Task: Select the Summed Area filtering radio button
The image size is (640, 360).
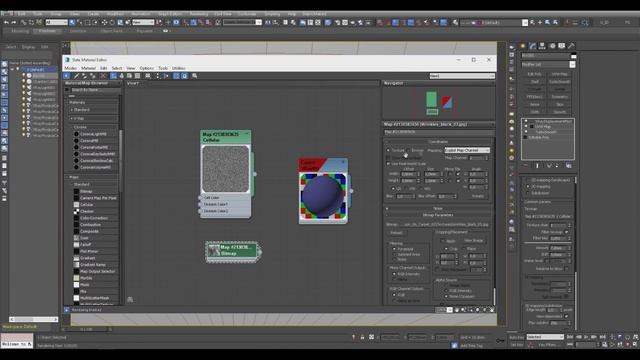Action: click(x=394, y=254)
